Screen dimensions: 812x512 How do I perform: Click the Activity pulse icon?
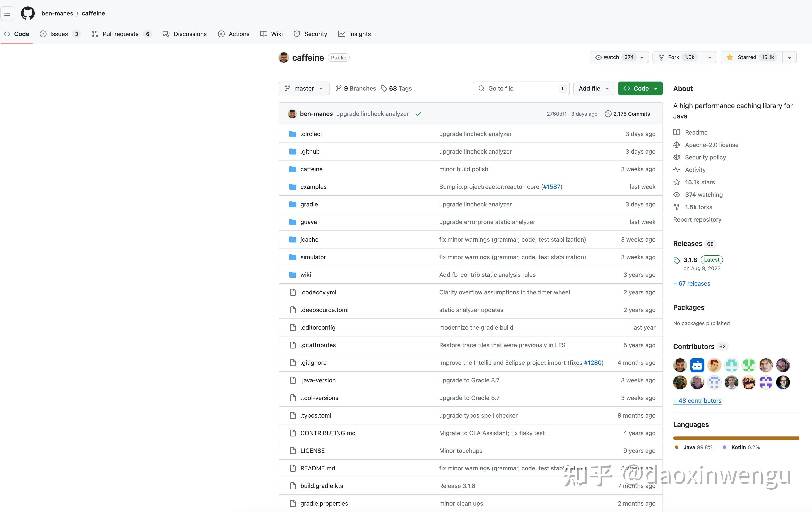[676, 170]
